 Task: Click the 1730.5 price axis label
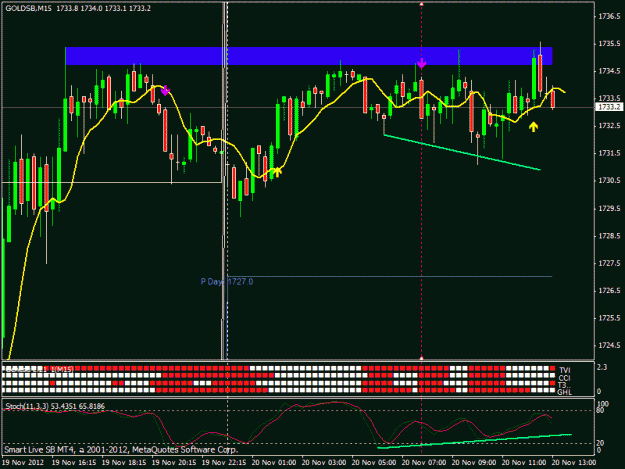(x=609, y=181)
